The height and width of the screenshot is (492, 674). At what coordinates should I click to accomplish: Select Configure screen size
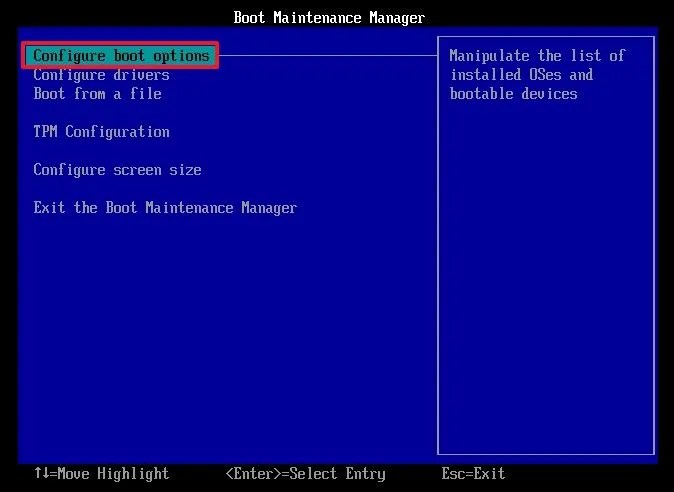click(117, 170)
